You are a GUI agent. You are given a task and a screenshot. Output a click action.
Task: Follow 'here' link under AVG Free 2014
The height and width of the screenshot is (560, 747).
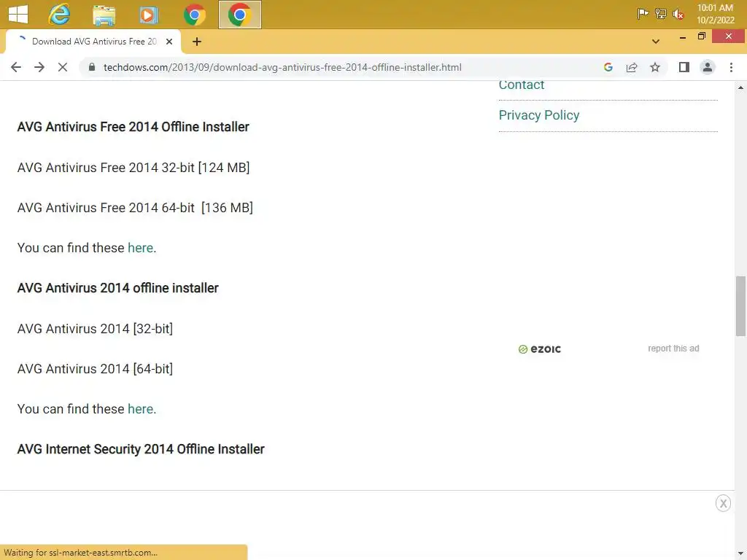pos(140,248)
